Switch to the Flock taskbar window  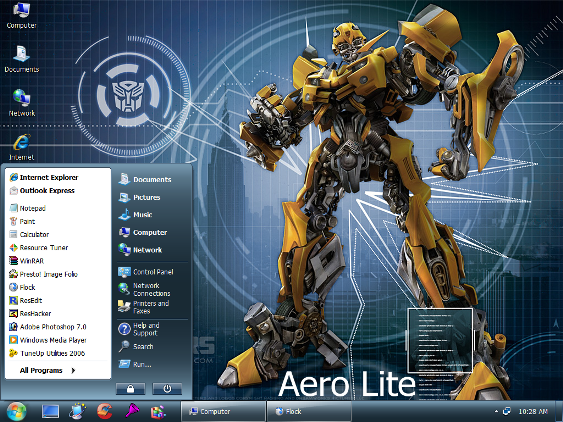pos(308,412)
